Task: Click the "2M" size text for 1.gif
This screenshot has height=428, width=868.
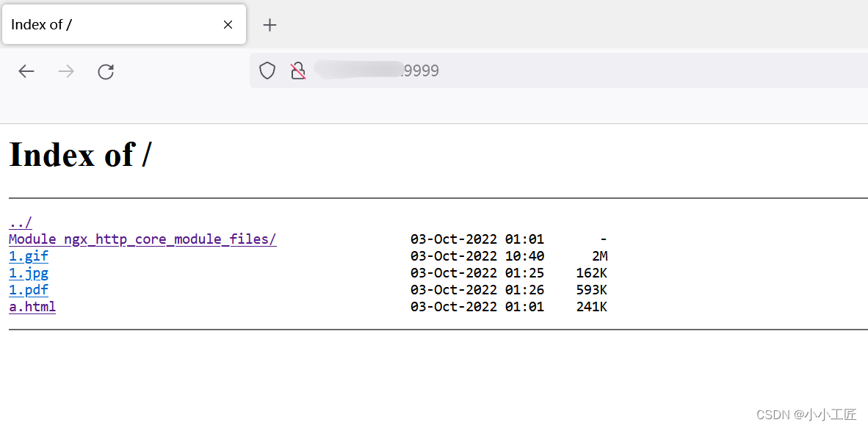Action: pos(600,255)
